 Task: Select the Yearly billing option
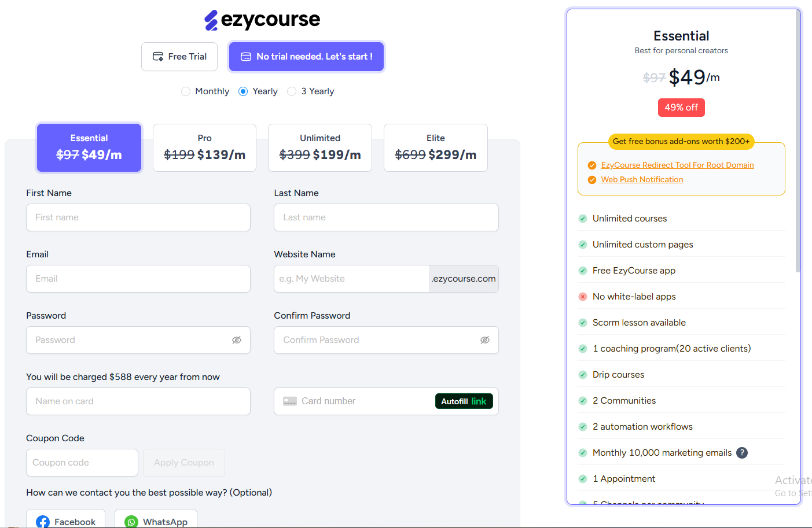(243, 91)
